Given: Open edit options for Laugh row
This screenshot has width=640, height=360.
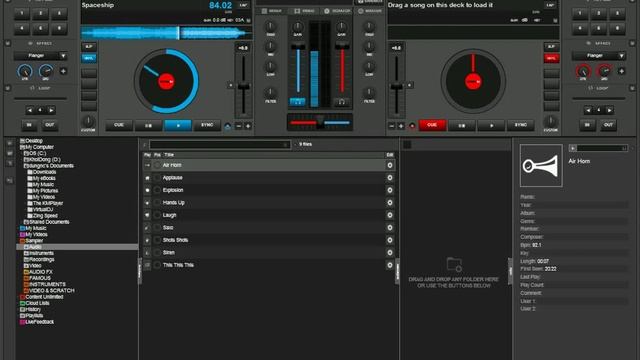Looking at the screenshot, I should click(390, 215).
